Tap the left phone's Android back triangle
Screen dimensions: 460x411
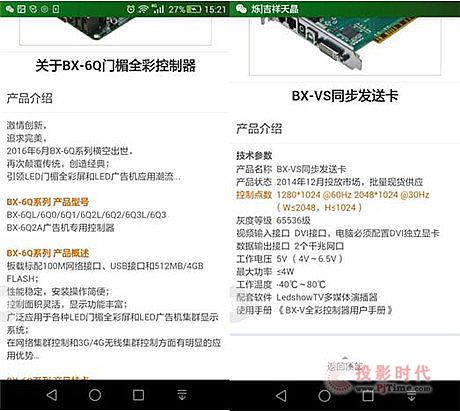coord(52,395)
